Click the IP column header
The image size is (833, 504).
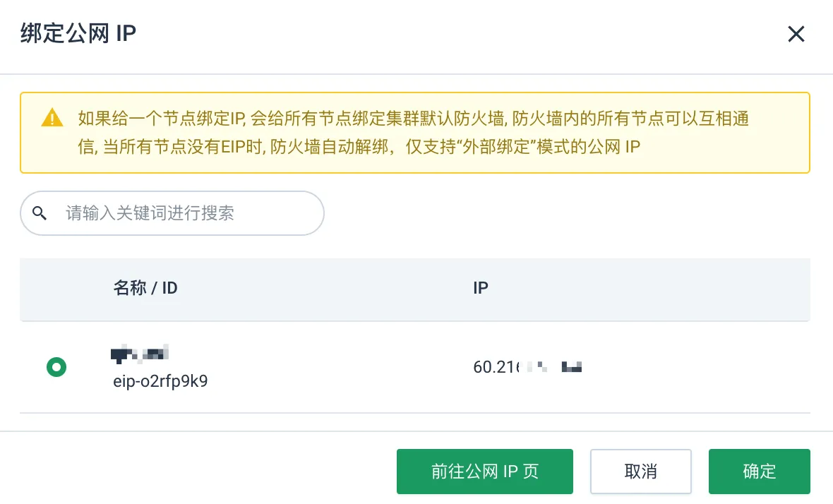481,288
